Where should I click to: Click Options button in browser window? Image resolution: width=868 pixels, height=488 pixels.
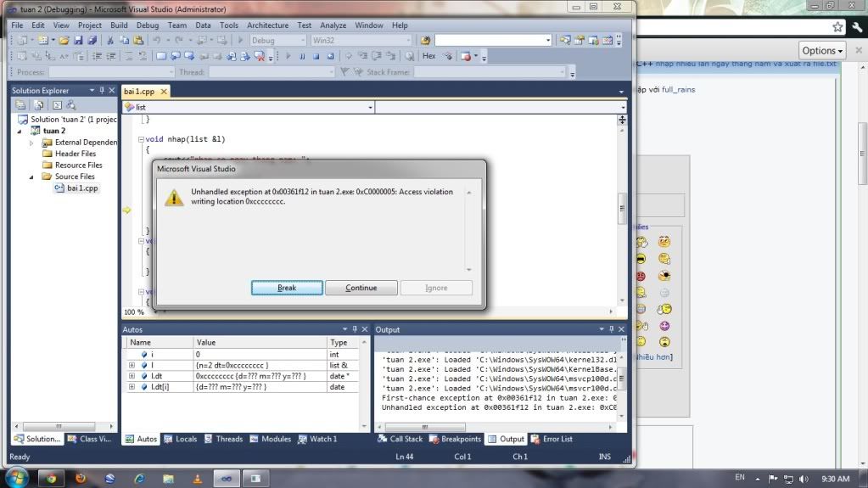pos(822,50)
